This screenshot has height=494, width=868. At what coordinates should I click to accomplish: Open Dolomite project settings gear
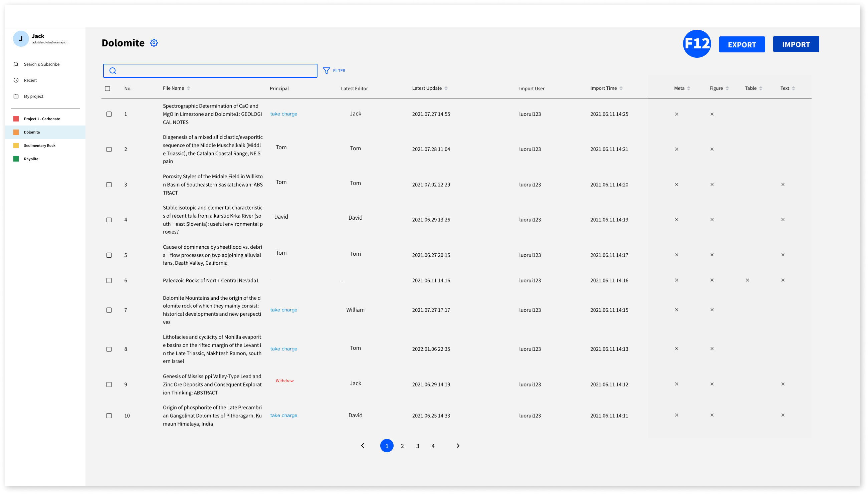tap(154, 43)
